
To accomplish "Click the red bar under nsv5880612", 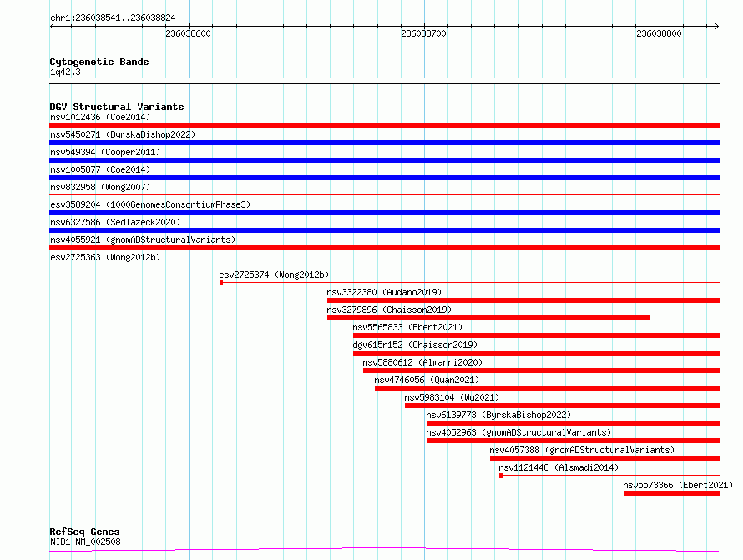I will click(541, 371).
